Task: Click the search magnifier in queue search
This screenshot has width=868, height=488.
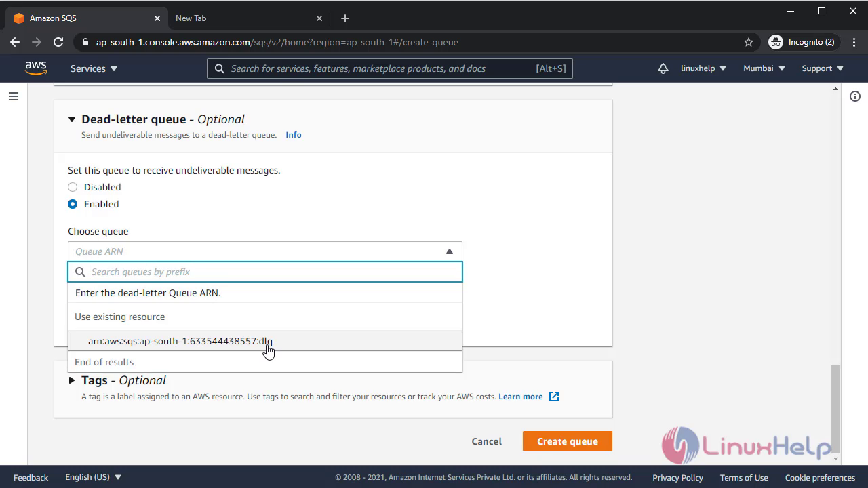Action: point(80,272)
